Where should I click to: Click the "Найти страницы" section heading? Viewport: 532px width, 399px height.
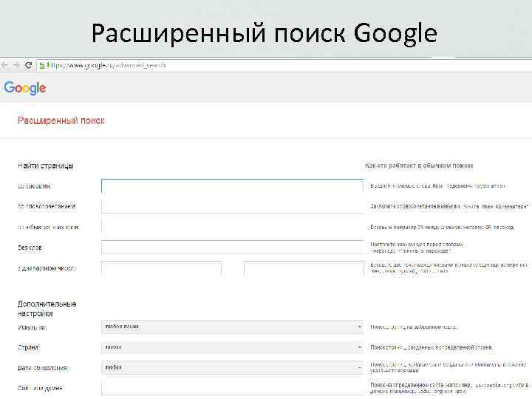pos(46,166)
